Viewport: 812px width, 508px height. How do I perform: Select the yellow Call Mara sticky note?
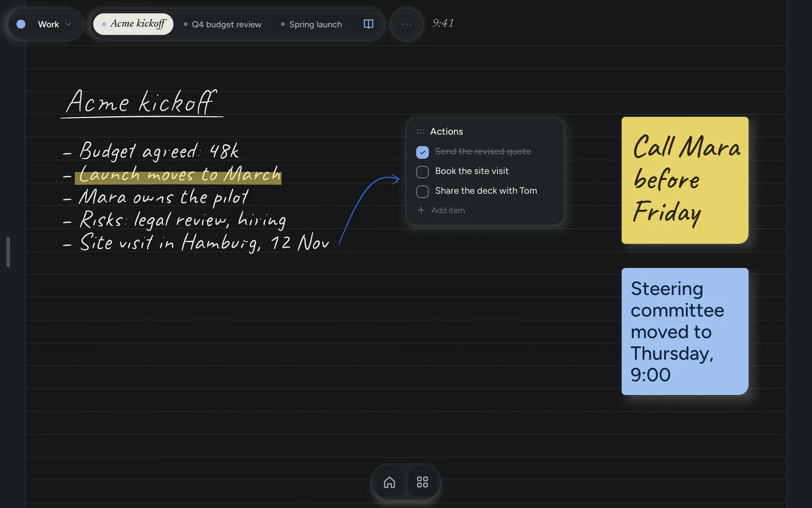pos(685,180)
